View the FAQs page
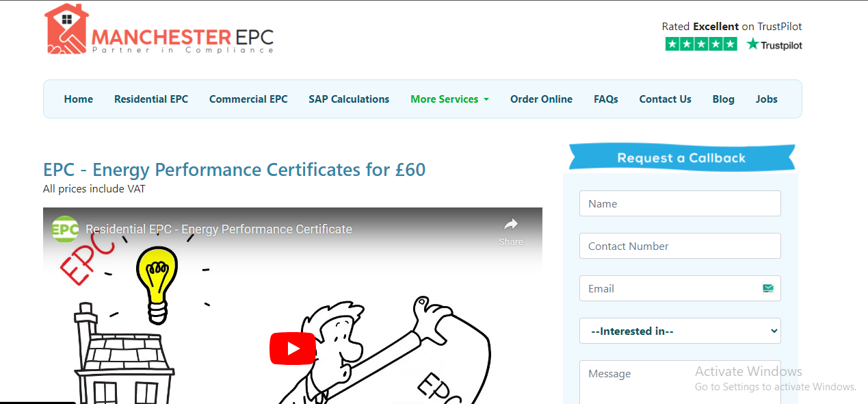Image resolution: width=868 pixels, height=404 pixels. (606, 99)
